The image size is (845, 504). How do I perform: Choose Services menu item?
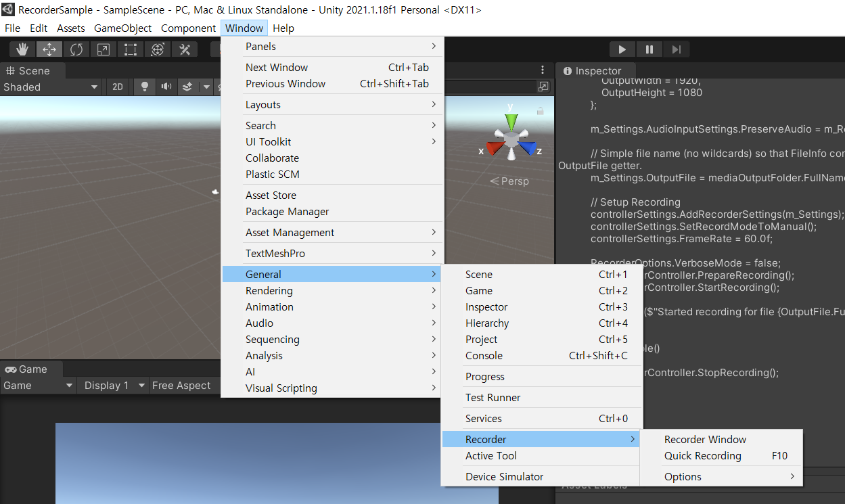coord(541,418)
